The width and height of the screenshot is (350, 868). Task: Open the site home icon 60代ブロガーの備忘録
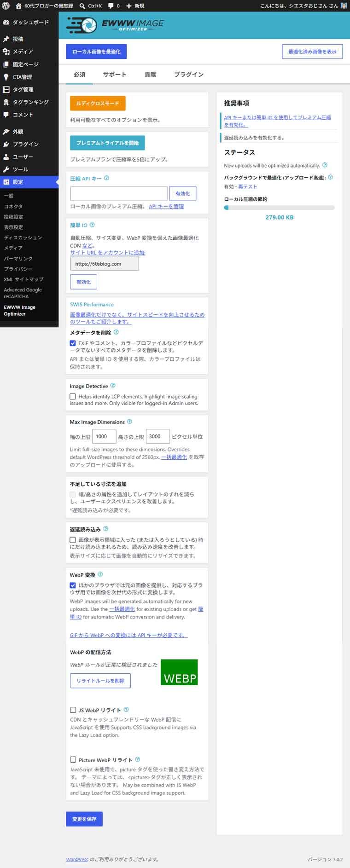coord(18,6)
